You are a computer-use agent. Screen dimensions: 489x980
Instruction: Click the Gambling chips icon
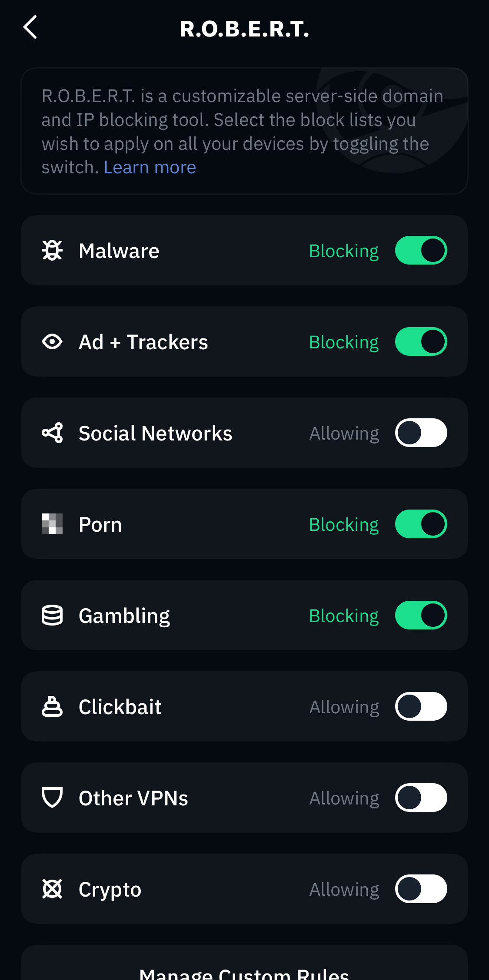52,615
